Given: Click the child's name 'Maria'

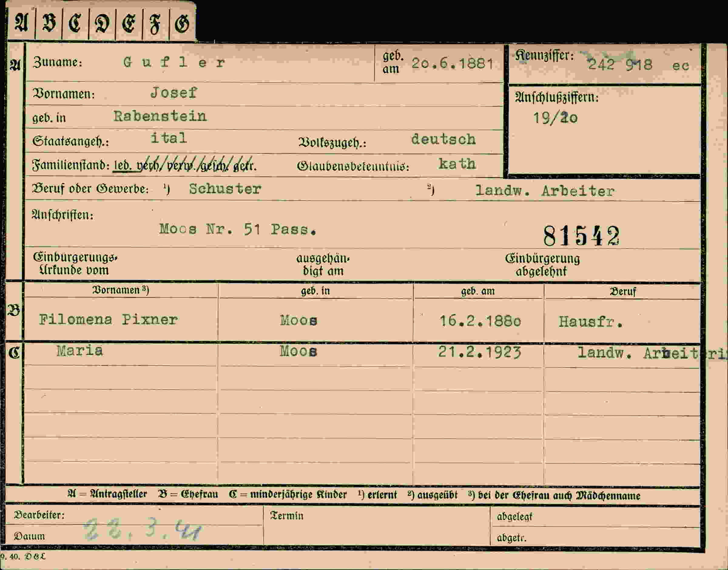Looking at the screenshot, I should tap(80, 351).
